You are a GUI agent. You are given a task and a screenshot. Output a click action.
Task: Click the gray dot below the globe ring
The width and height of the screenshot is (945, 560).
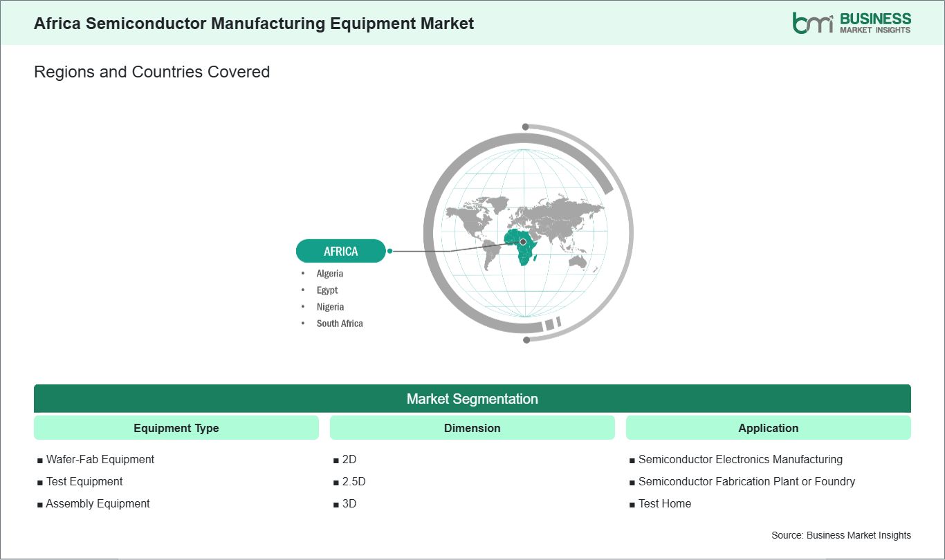[526, 339]
